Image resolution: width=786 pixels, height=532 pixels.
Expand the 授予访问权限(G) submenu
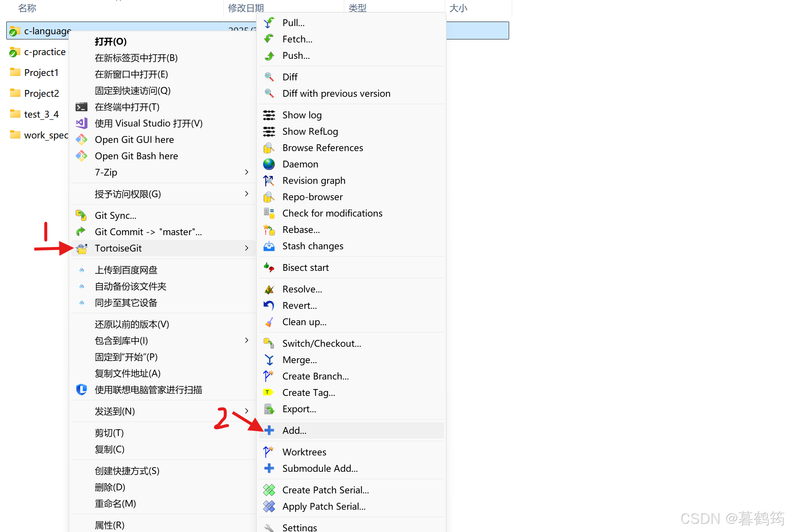[x=246, y=194]
